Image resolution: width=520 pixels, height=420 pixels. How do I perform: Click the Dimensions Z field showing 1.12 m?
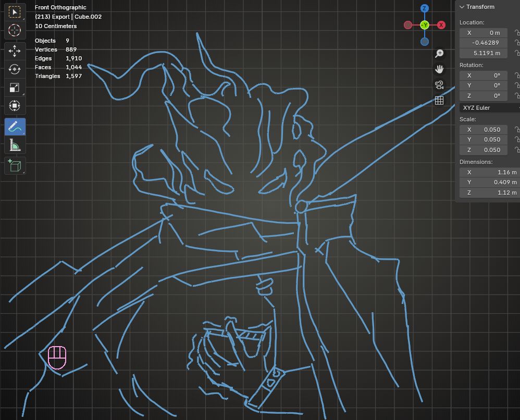coord(490,193)
